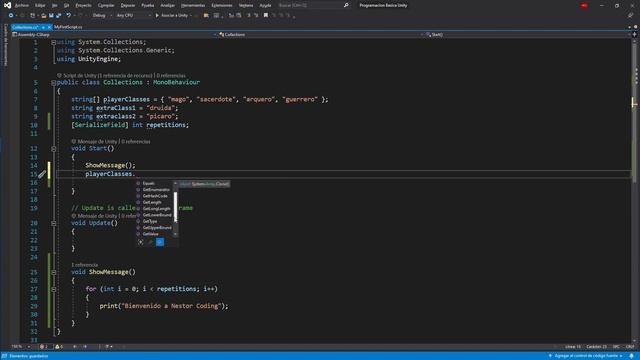640x360 pixels.
Task: Open the Depurar menu
Action: point(128,5)
